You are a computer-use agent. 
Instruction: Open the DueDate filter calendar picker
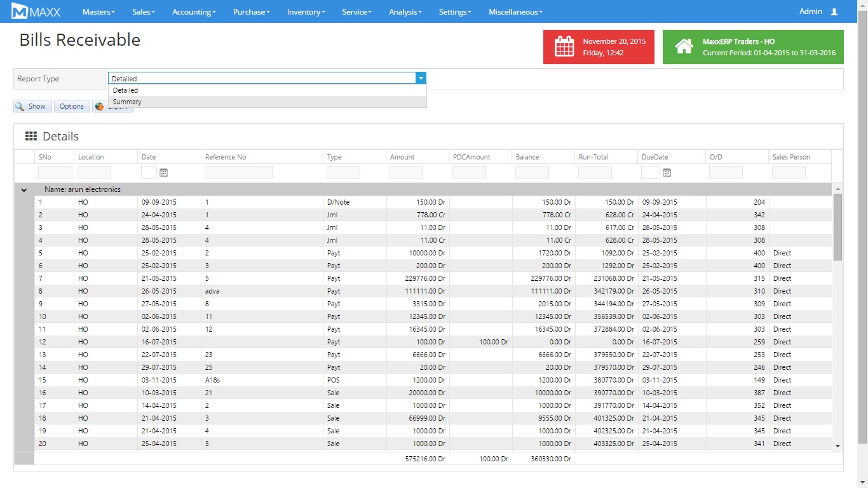[x=667, y=172]
